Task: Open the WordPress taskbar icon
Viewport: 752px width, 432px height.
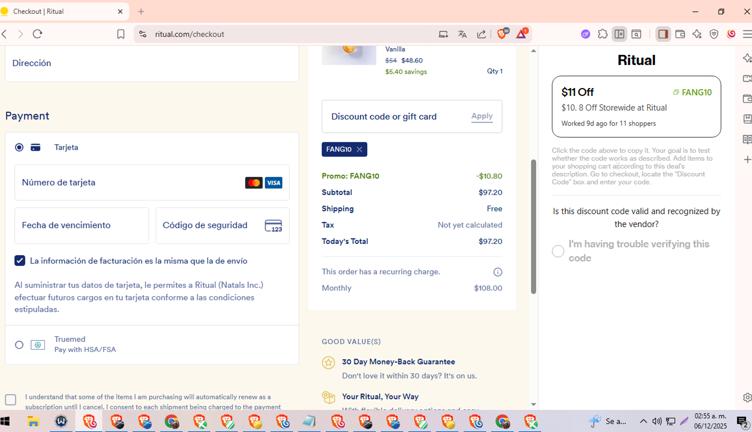Action: pyautogui.click(x=61, y=421)
